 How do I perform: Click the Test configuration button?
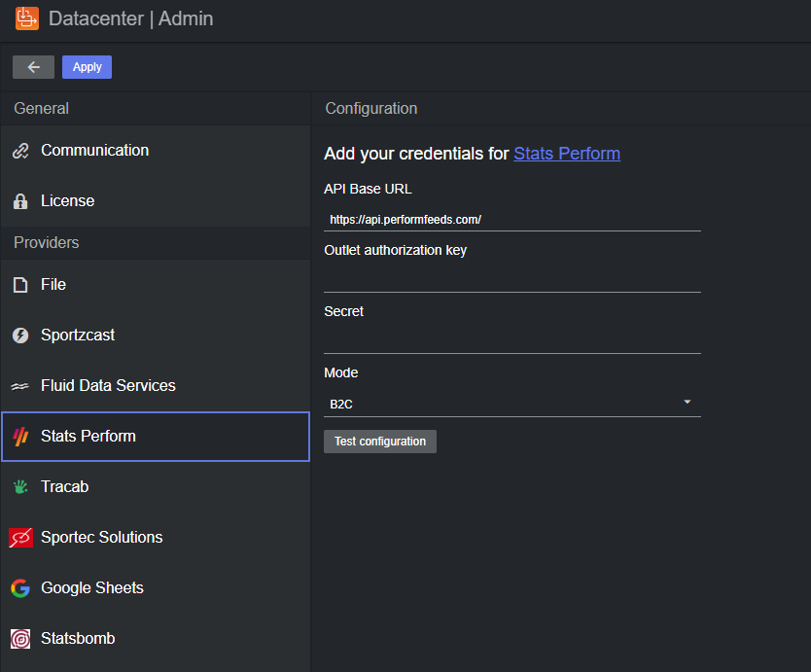(380, 442)
